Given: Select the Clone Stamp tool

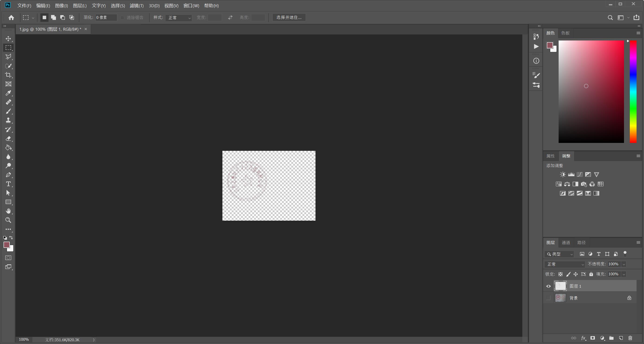Looking at the screenshot, I should click(8, 120).
